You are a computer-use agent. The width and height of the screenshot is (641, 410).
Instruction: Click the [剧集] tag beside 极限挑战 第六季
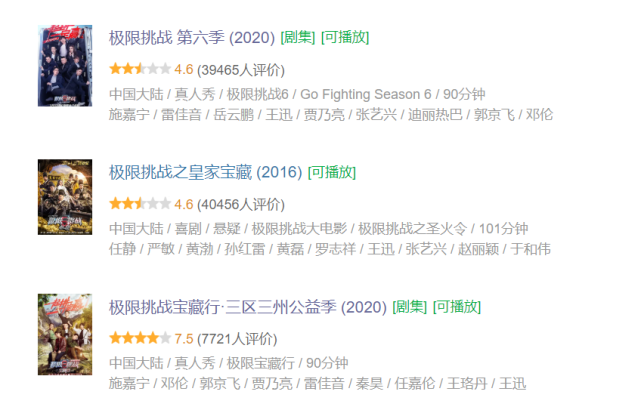point(297,38)
